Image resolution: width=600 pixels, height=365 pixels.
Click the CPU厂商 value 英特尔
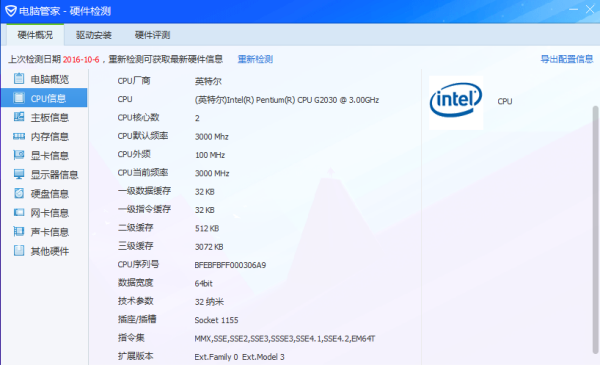[208, 81]
